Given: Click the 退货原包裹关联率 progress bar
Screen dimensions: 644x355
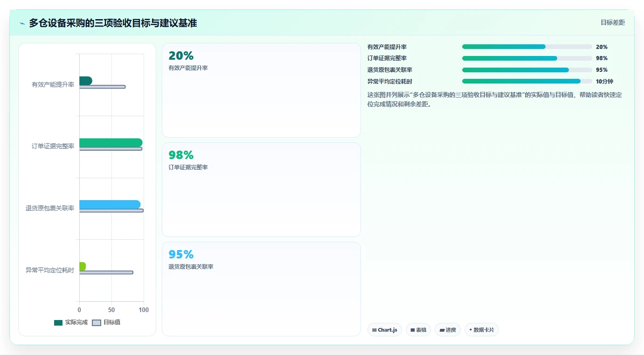Looking at the screenshot, I should 527,70.
